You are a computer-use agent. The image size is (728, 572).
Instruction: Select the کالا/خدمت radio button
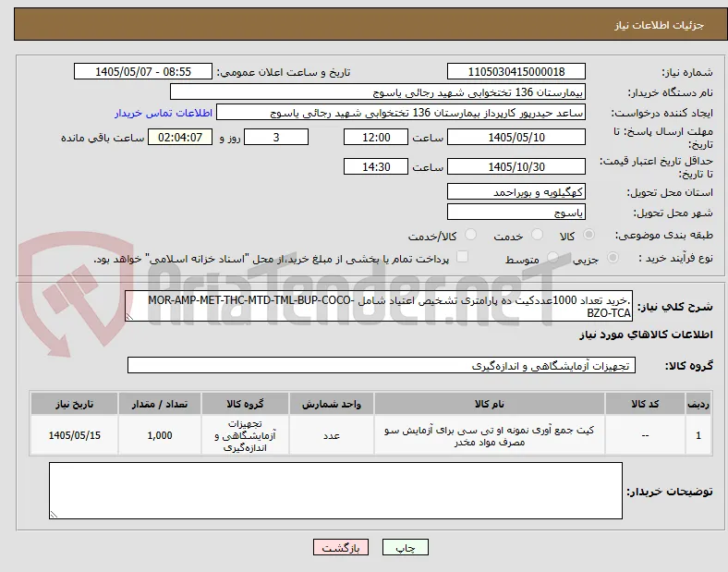tap(470, 235)
